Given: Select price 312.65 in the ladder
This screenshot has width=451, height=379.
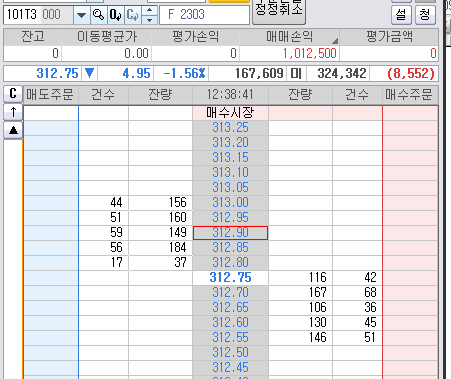Looking at the screenshot, I should [x=230, y=308].
